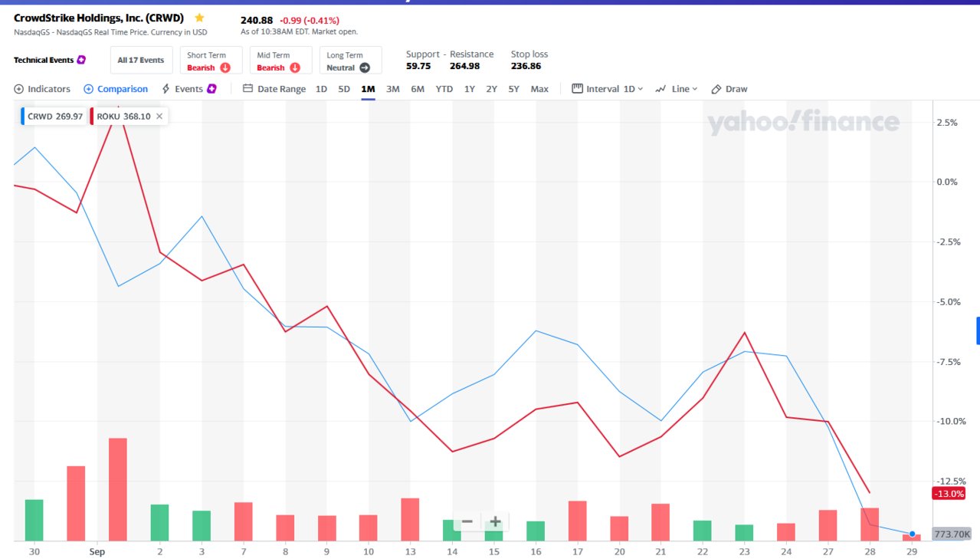Screen dimensions: 980x559
Task: Open the Date Range picker
Action: pyautogui.click(x=274, y=89)
